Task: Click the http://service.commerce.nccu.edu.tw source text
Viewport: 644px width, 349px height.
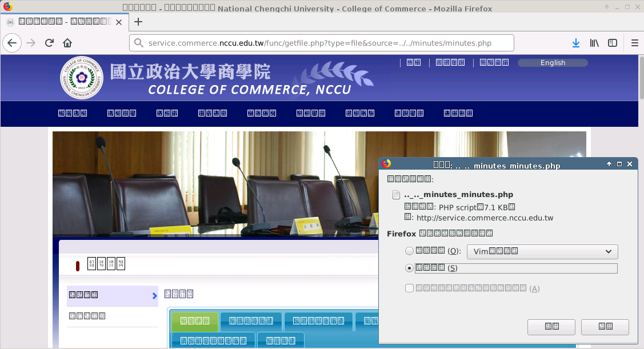Action: tap(485, 218)
